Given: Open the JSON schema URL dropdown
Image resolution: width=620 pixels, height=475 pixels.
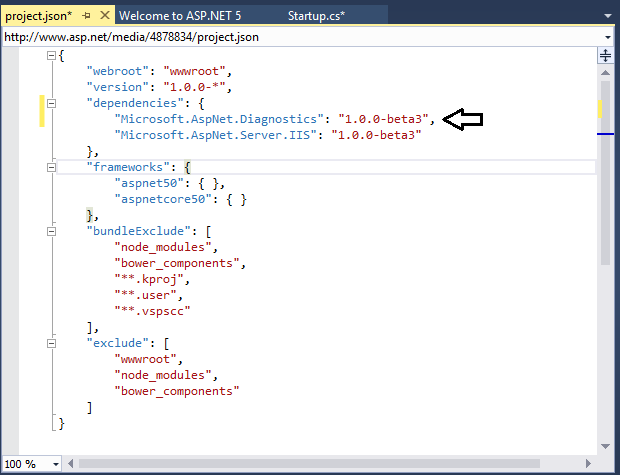Looking at the screenshot, I should (x=608, y=37).
